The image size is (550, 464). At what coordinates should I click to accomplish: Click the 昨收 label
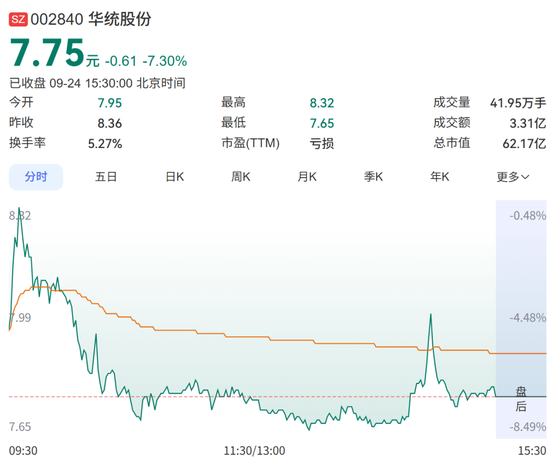point(21,123)
